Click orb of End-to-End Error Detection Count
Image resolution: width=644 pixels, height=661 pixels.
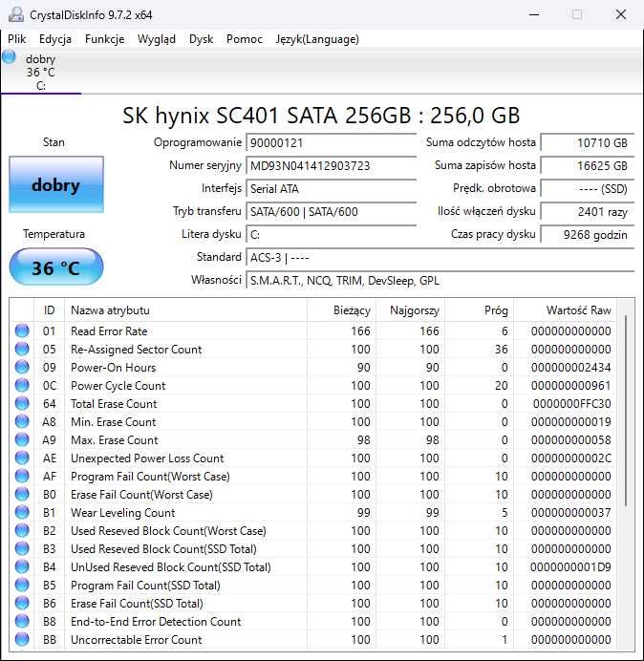(x=22, y=621)
